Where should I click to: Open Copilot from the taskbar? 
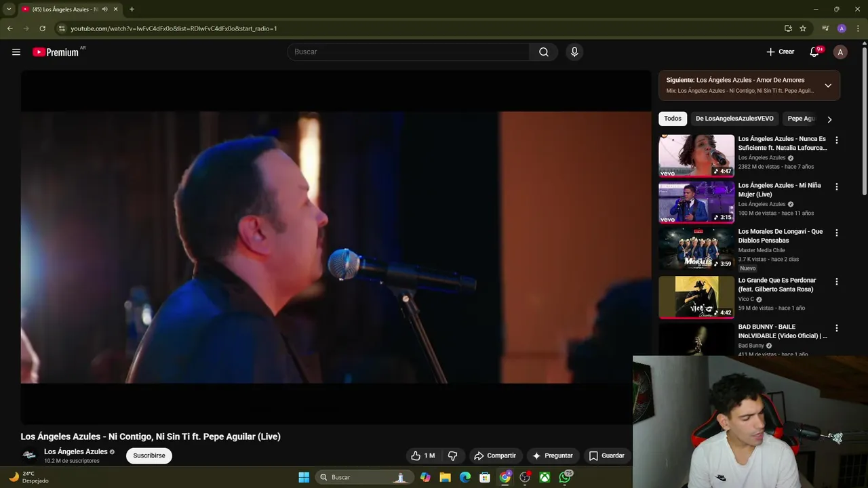point(425,477)
